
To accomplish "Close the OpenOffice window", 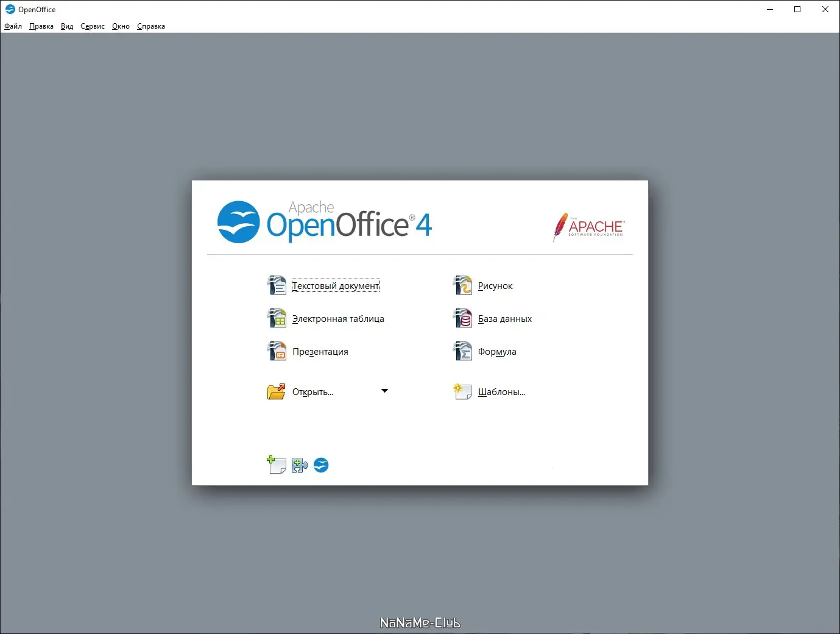I will click(825, 9).
